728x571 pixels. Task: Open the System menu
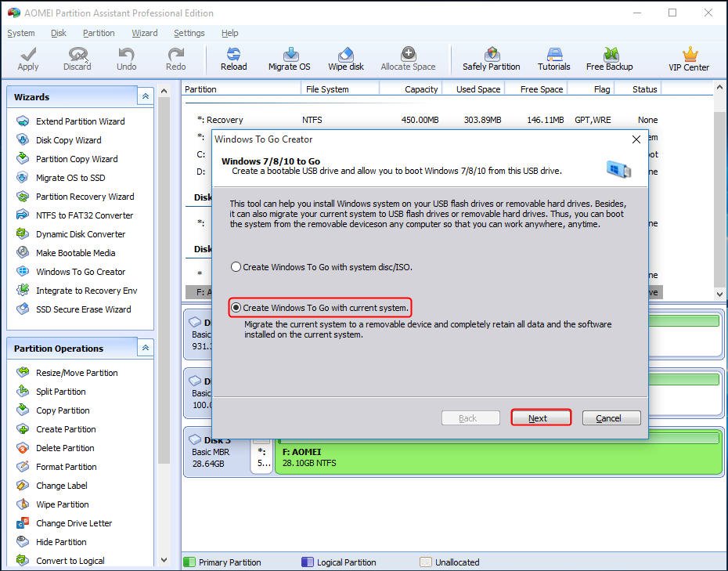point(21,33)
